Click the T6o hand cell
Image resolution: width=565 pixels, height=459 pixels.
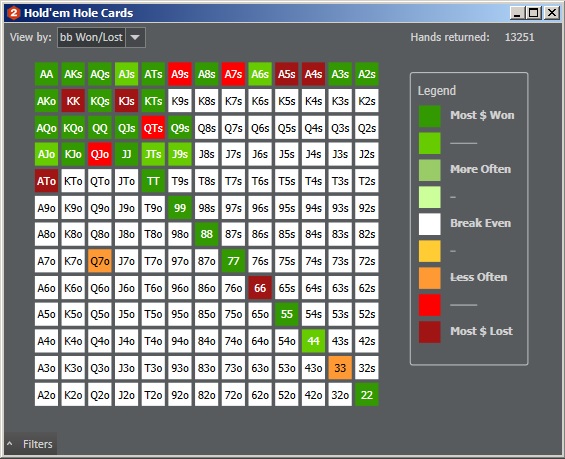point(153,288)
